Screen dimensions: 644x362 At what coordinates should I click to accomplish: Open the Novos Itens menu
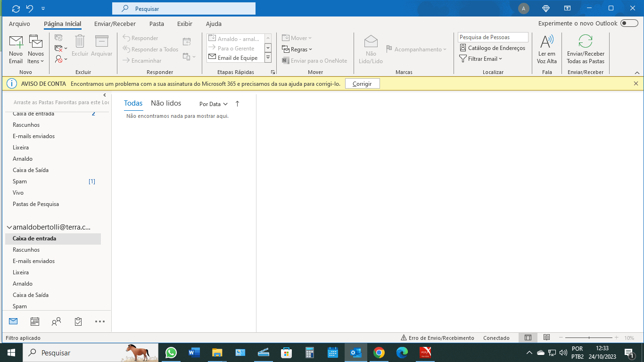coord(36,49)
